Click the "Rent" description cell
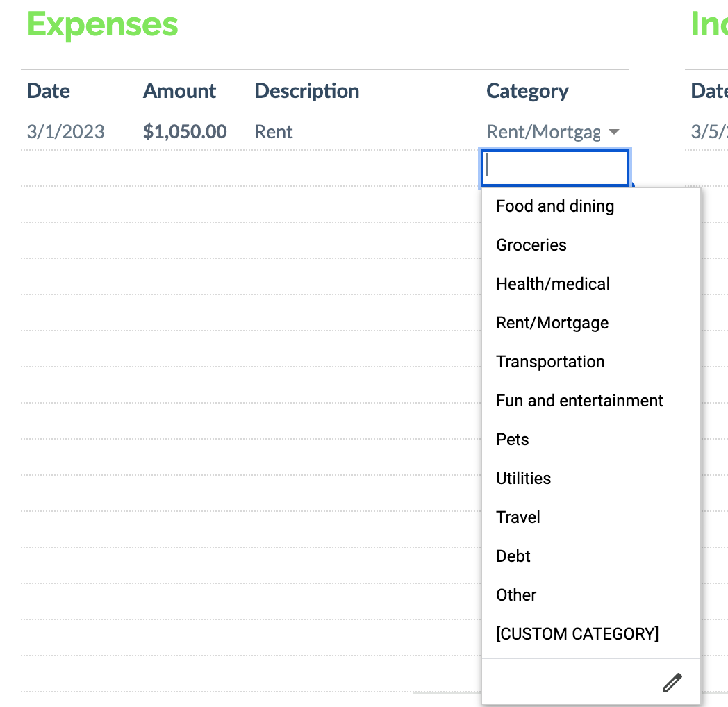Screen dimensions: 728x707 tap(273, 131)
